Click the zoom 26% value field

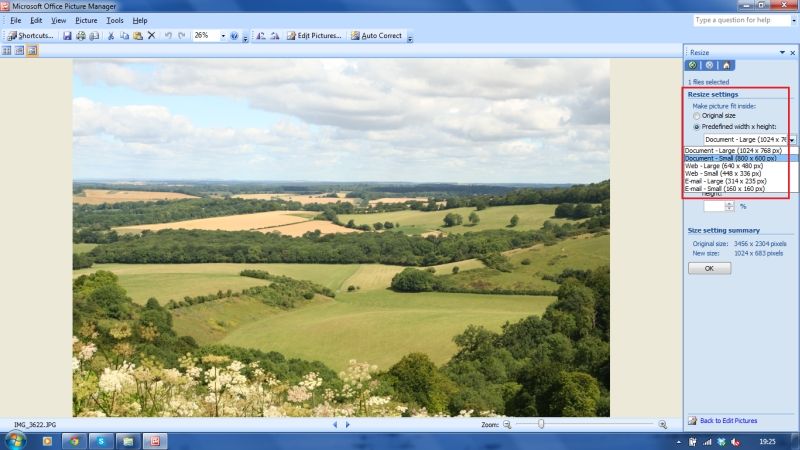click(x=206, y=36)
